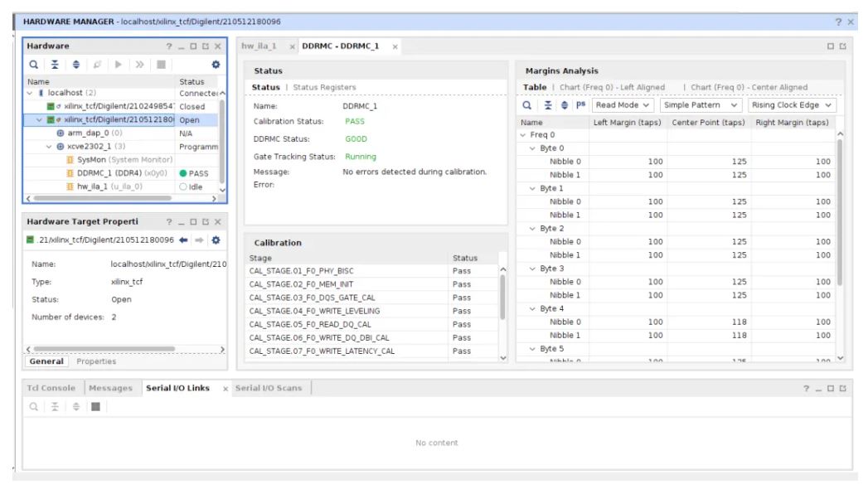The height and width of the screenshot is (499, 868).
Task: Collapse the Byte 2 row
Action: pos(532,229)
